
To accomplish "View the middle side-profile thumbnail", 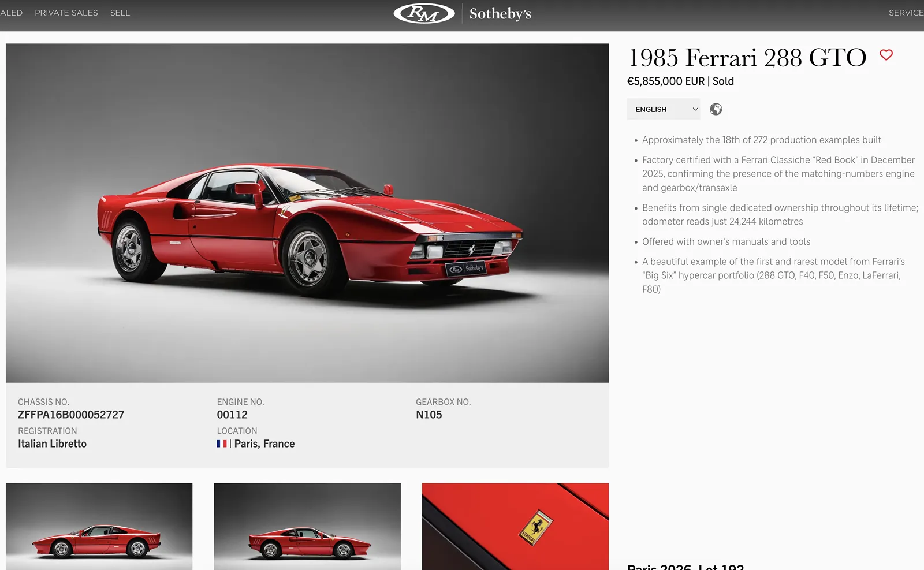I will [x=307, y=527].
